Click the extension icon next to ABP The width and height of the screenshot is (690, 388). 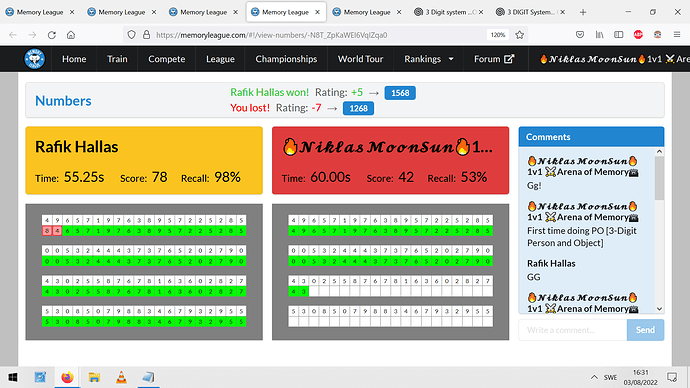657,35
